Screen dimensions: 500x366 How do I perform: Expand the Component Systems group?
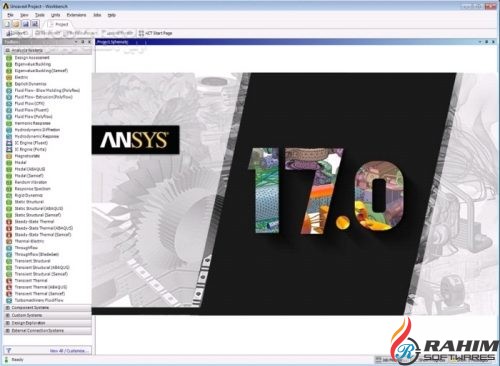[7, 308]
